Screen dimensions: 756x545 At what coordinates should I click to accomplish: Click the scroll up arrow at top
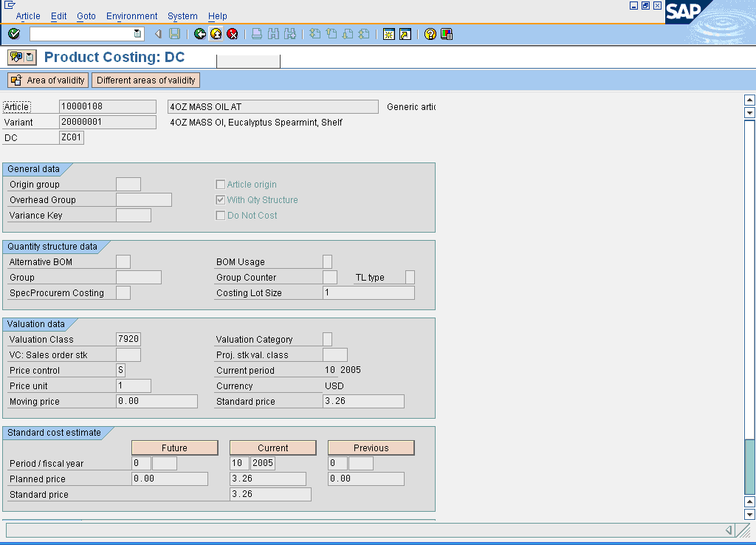tap(749, 100)
